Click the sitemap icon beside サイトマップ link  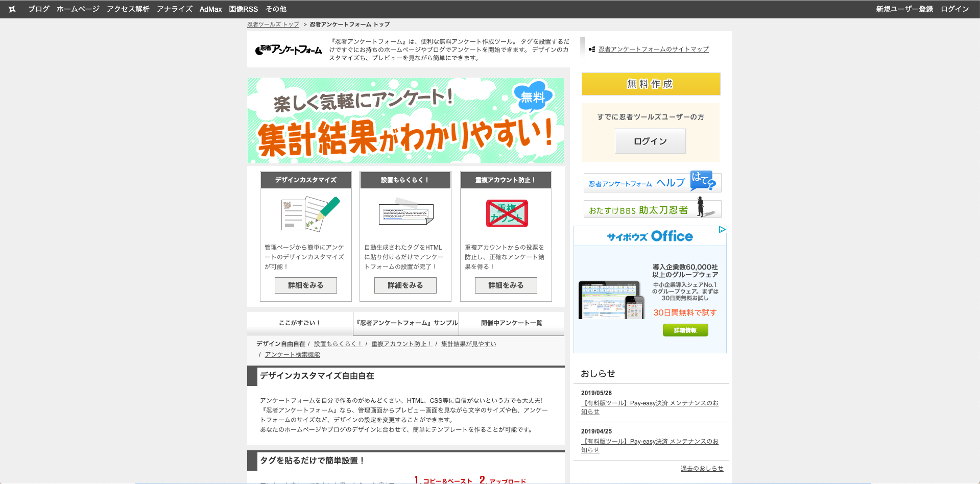click(592, 49)
